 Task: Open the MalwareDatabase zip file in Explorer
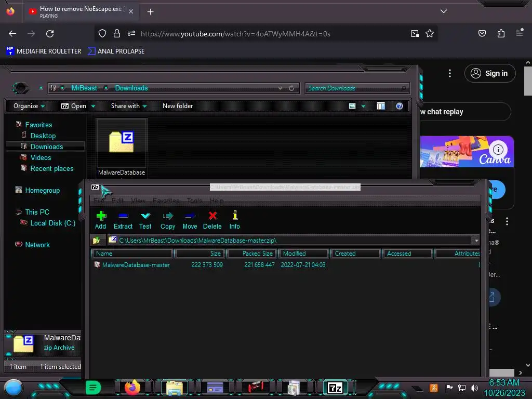point(122,148)
